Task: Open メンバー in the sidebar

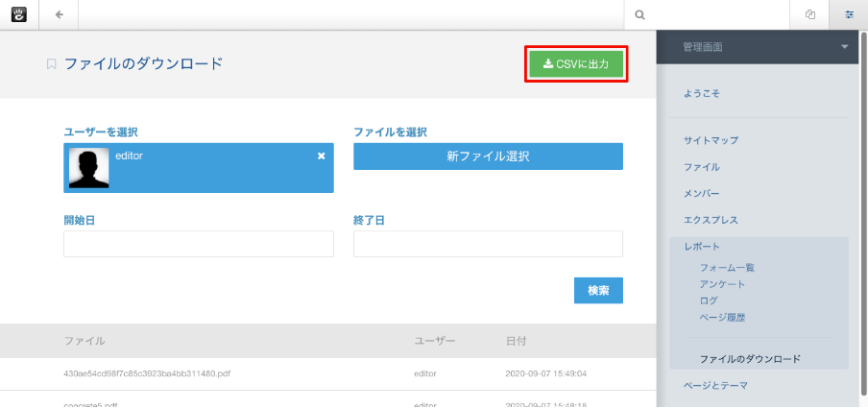Action: (702, 194)
